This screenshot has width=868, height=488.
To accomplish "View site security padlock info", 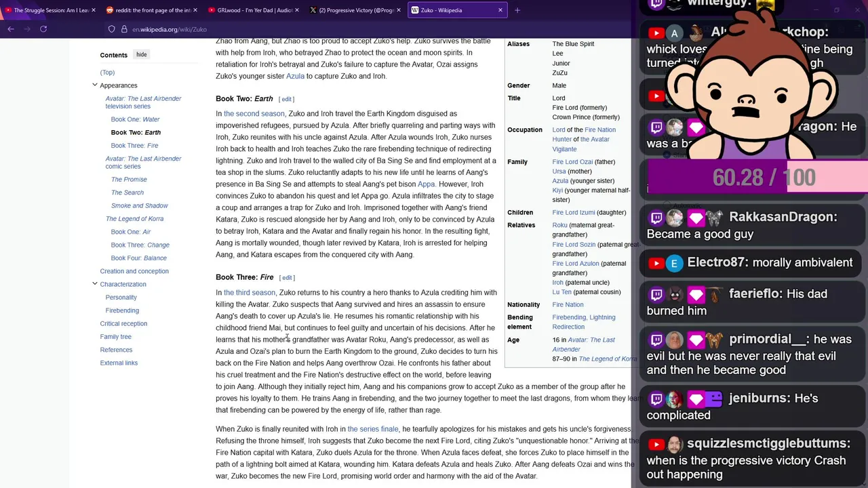I will coord(124,29).
